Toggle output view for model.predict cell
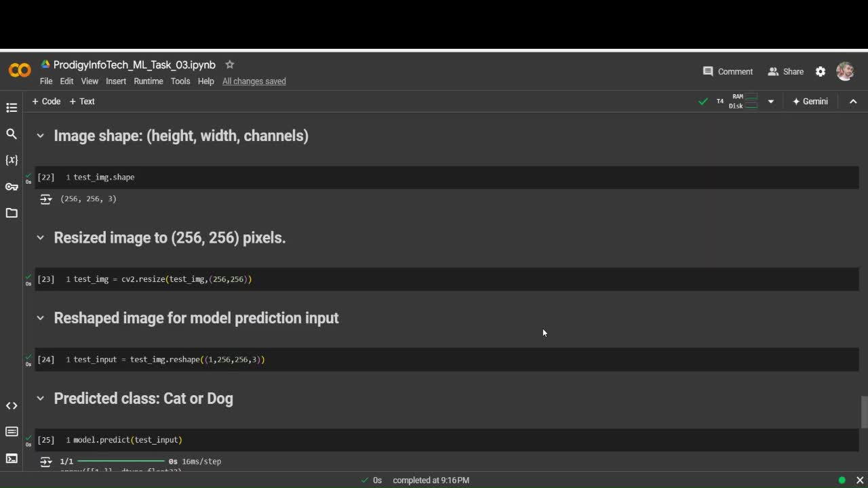This screenshot has width=868, height=488. (45, 462)
